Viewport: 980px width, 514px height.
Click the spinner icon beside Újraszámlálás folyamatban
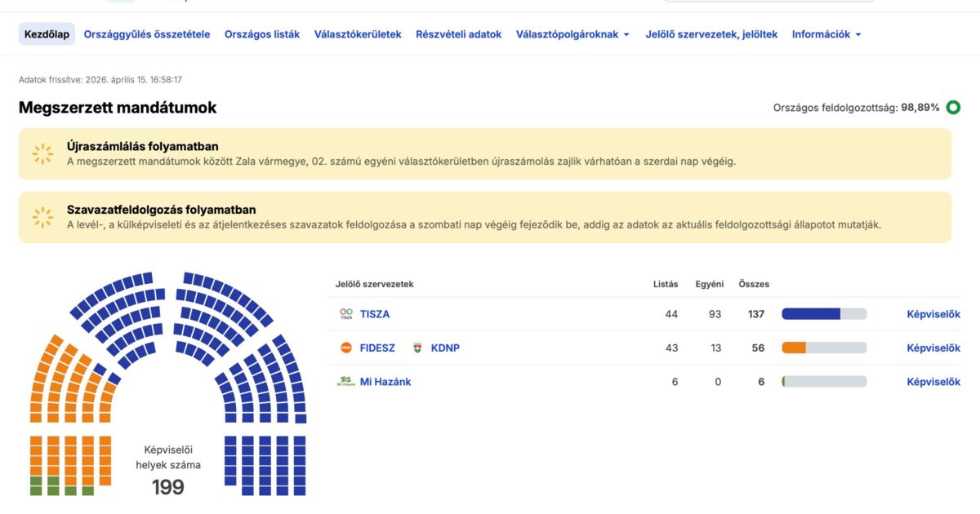click(x=42, y=153)
